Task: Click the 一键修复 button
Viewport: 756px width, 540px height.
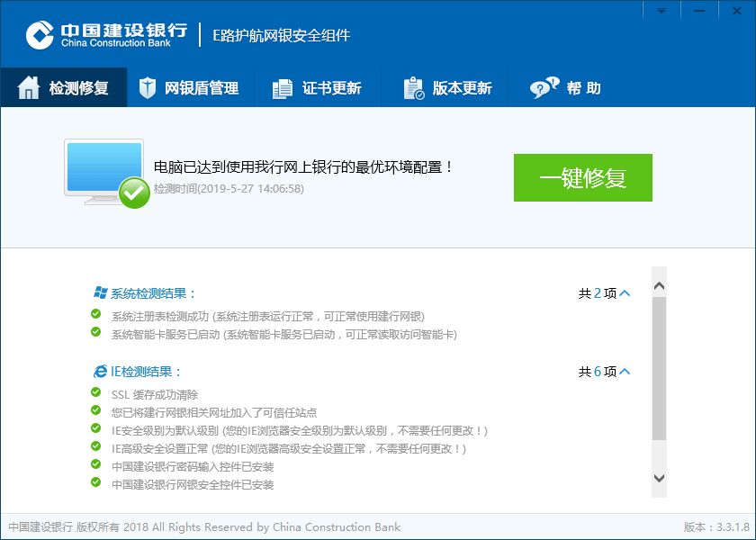Action: click(x=583, y=177)
